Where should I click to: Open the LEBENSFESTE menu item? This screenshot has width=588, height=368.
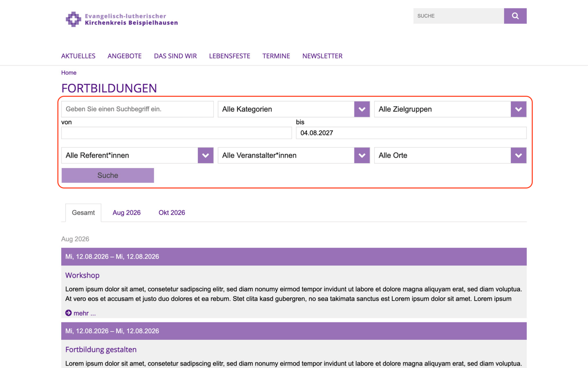pos(230,56)
